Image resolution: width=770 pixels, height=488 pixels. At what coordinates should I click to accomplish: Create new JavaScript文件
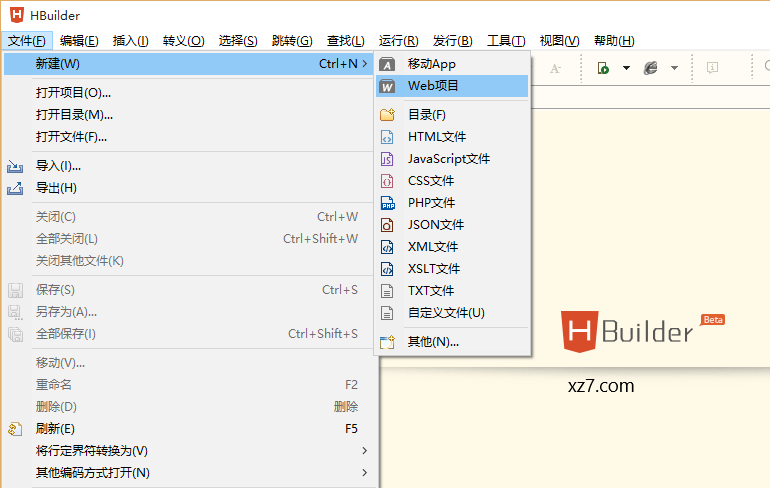coord(452,159)
